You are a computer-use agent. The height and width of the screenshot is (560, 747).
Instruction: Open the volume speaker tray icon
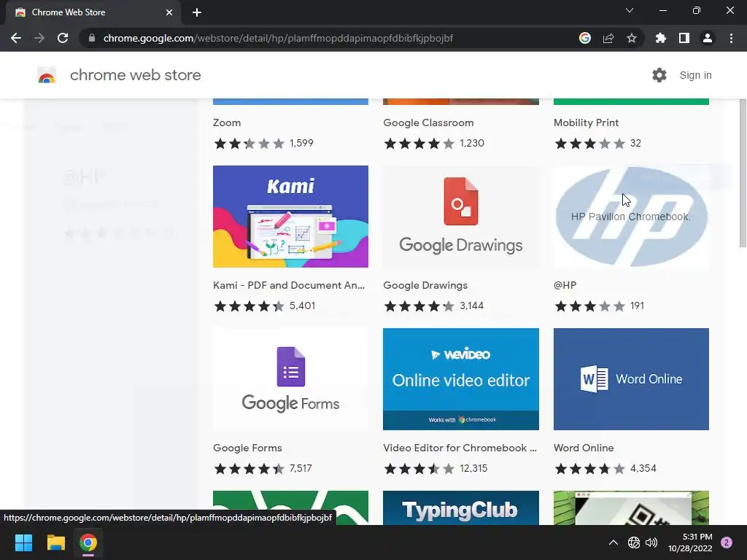[651, 542]
